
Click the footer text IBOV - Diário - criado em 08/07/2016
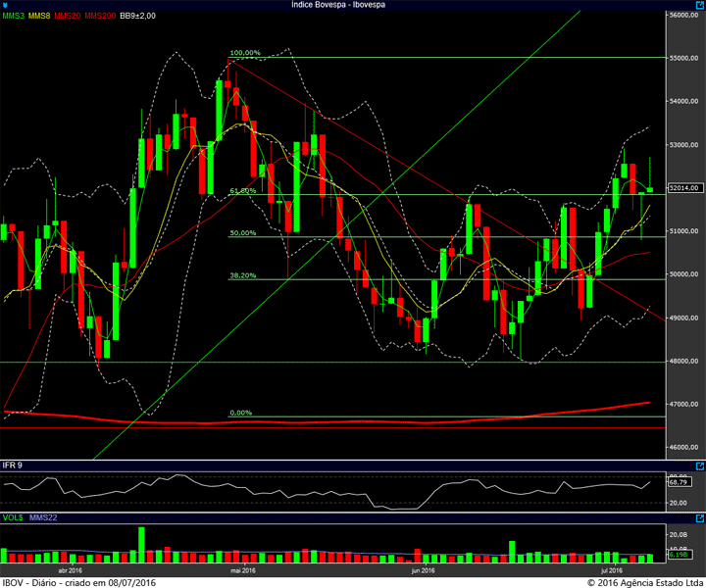pos(78,582)
